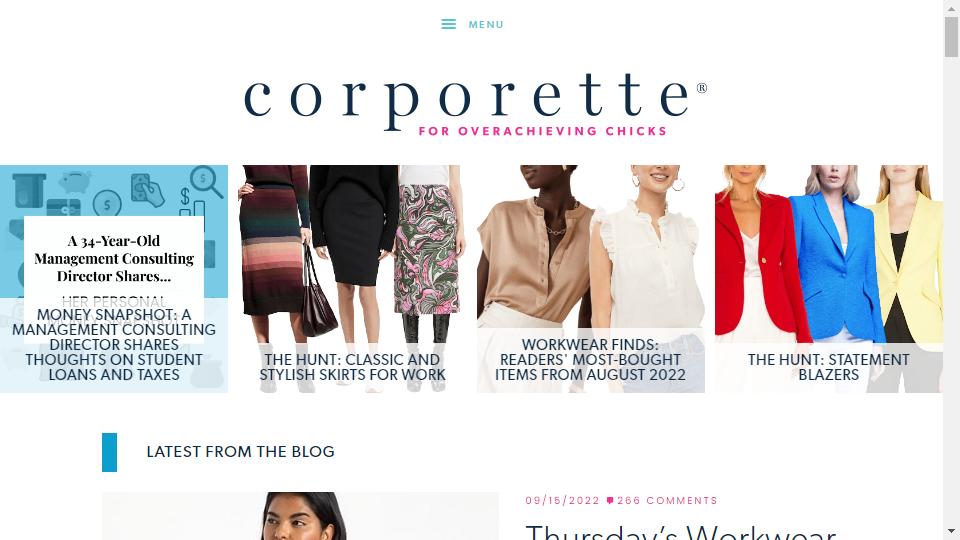
Task: Open Workwear Finds August 2022 tile
Action: click(591, 279)
